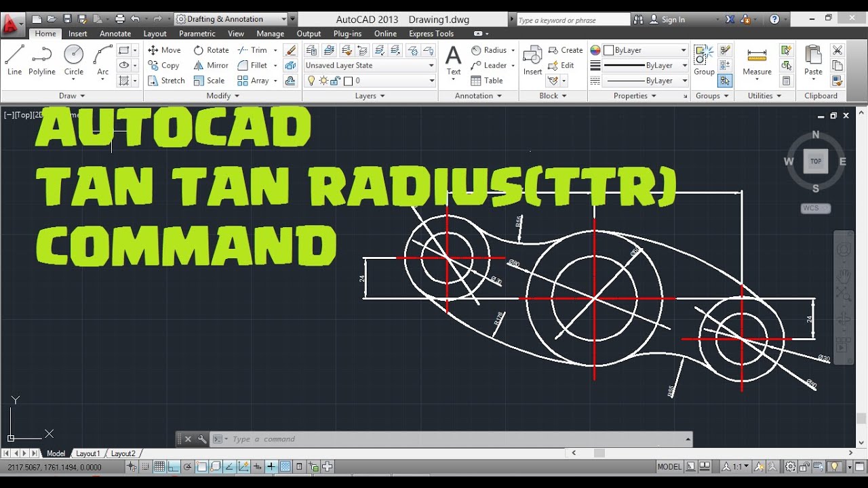The width and height of the screenshot is (868, 488).
Task: Toggle Object Snap in status bar
Action: [201, 466]
